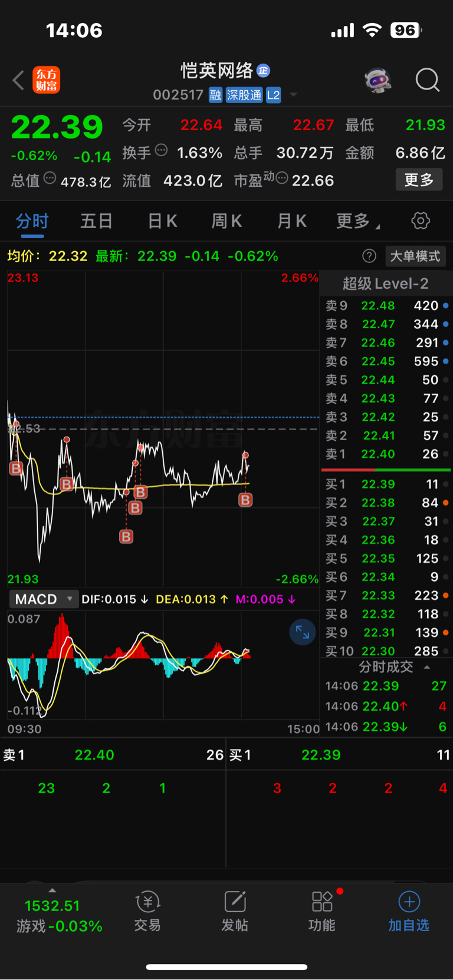Select 卖6 22.45 order row
Viewport: 453px width, 980px height.
386,361
